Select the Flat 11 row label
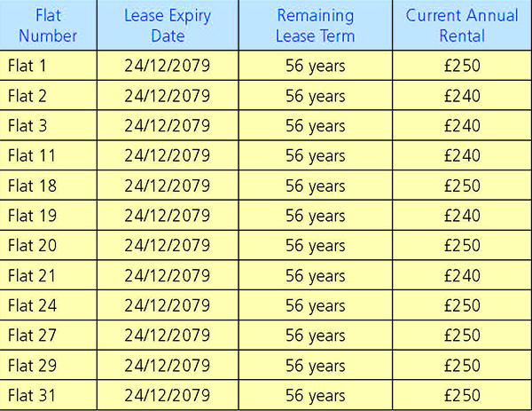Image resolution: width=532 pixels, height=411 pixels. point(32,155)
